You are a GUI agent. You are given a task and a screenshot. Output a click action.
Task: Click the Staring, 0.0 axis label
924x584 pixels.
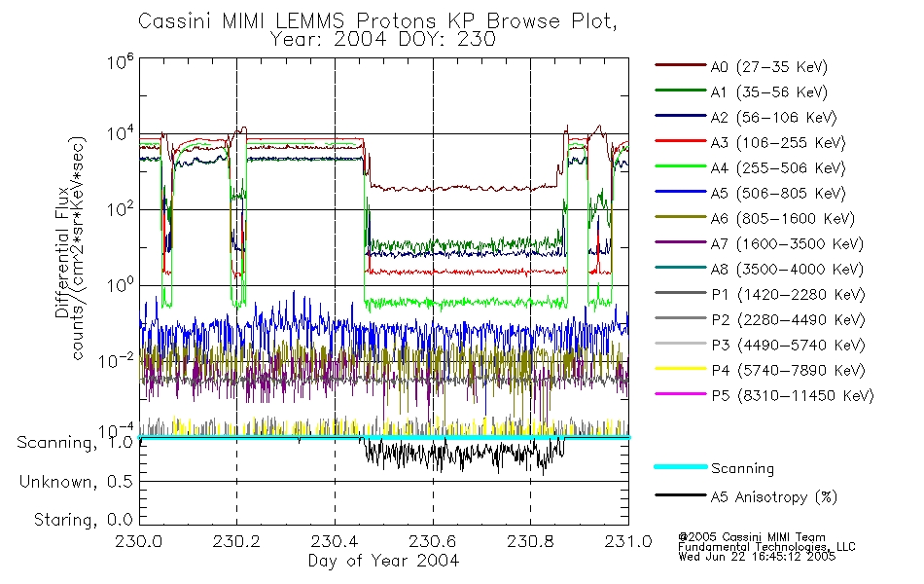pos(84,520)
